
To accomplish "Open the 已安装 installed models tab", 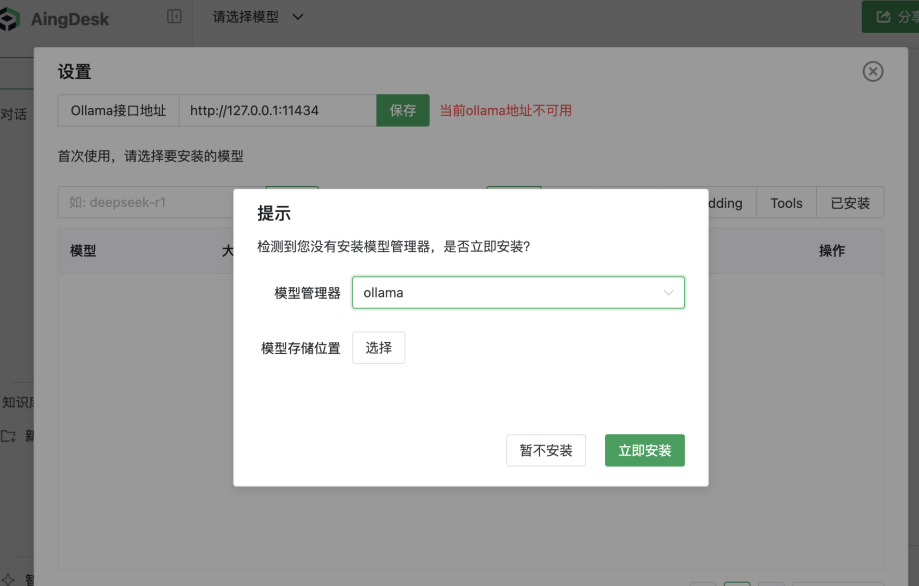I will pyautogui.click(x=850, y=202).
